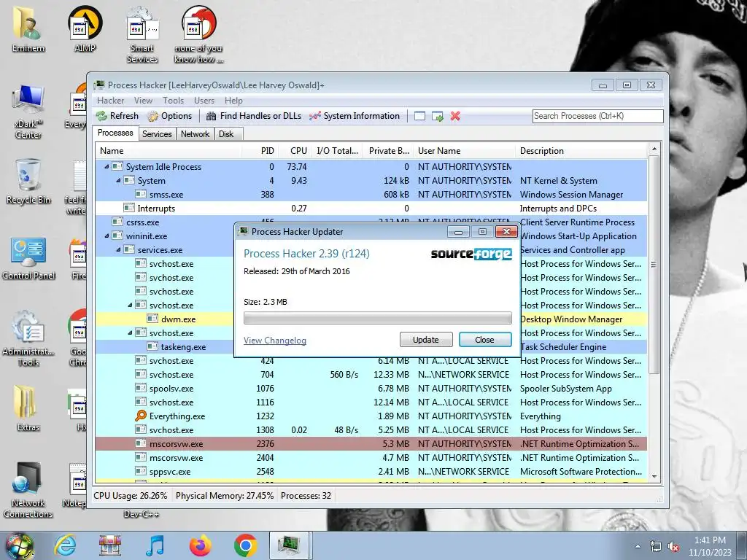Select the Interrupts row
Viewport: 747px width, 560px height.
pos(371,208)
